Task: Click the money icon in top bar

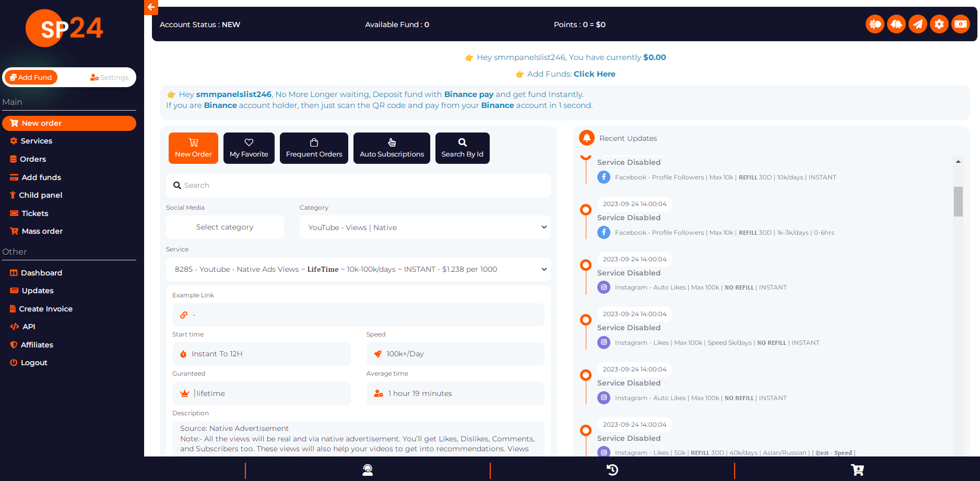Action: pos(960,24)
